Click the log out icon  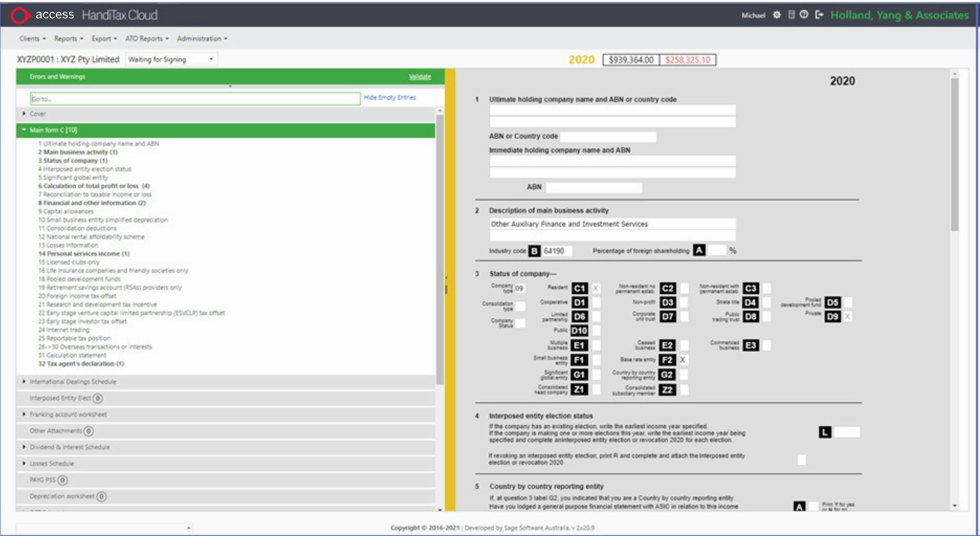(x=818, y=15)
